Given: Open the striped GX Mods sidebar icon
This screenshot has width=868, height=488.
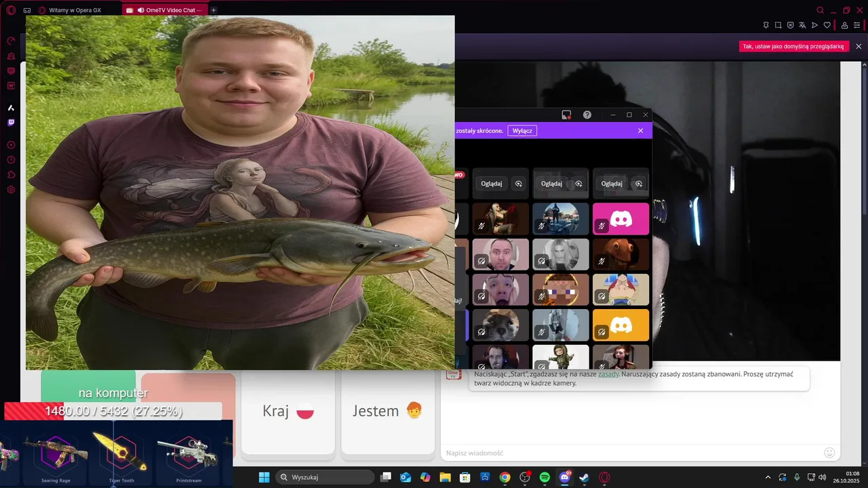Looking at the screenshot, I should click(11, 71).
